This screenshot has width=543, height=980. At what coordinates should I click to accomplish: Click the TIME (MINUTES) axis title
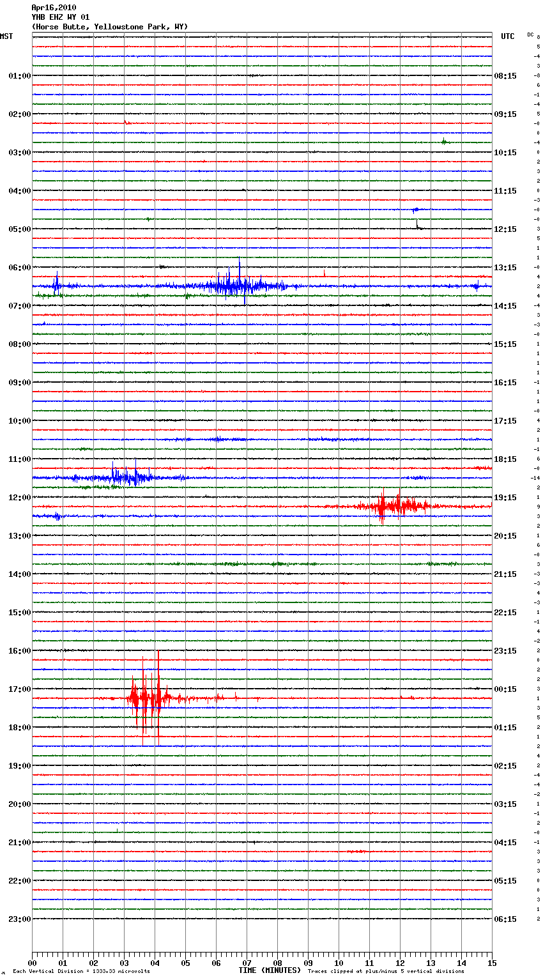click(270, 970)
